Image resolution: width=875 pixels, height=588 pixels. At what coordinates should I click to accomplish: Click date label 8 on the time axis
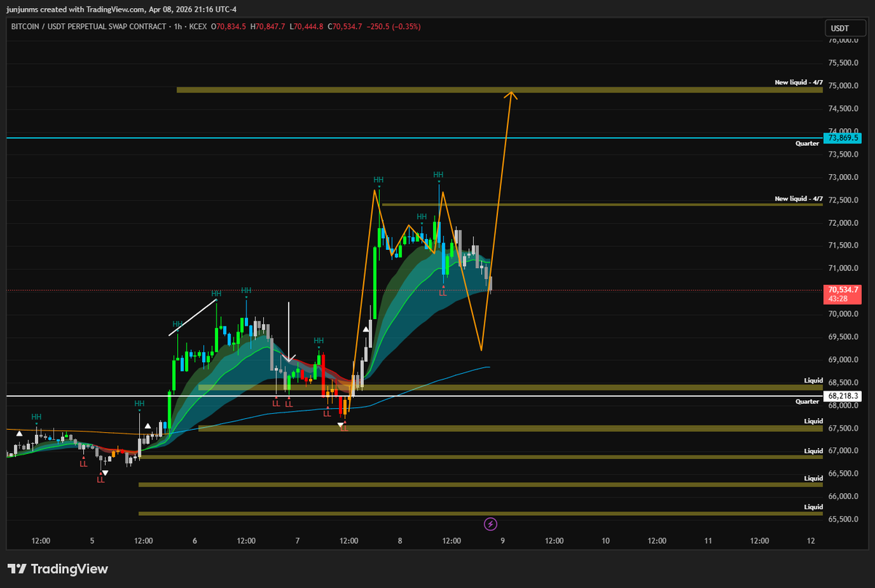pos(400,541)
